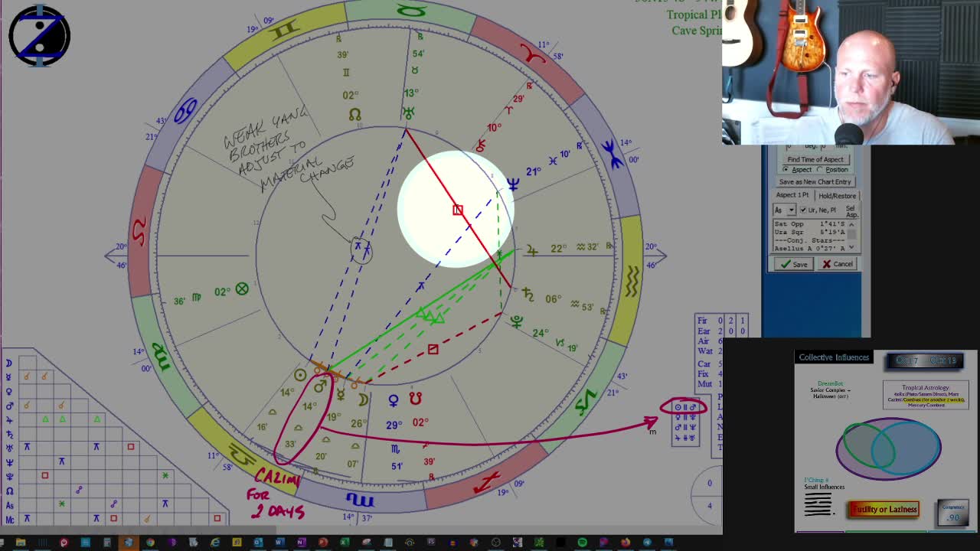Click the Futility or Laziness gradient button

tap(884, 509)
